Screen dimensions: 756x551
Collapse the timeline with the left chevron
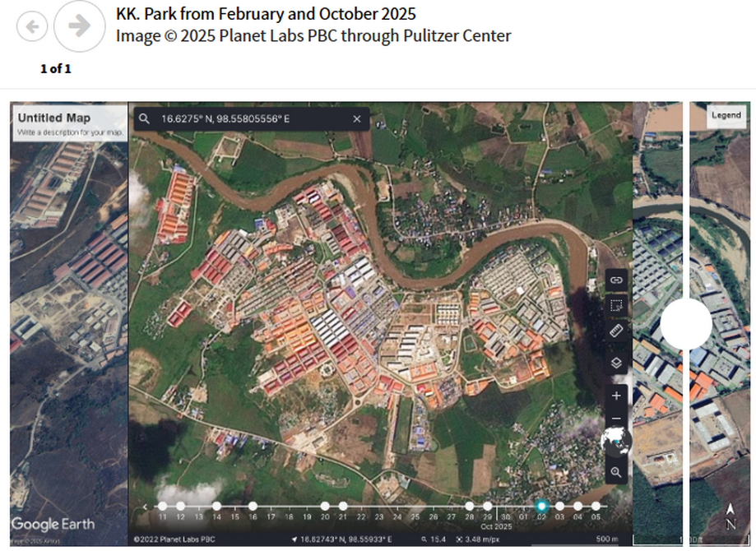[x=145, y=507]
